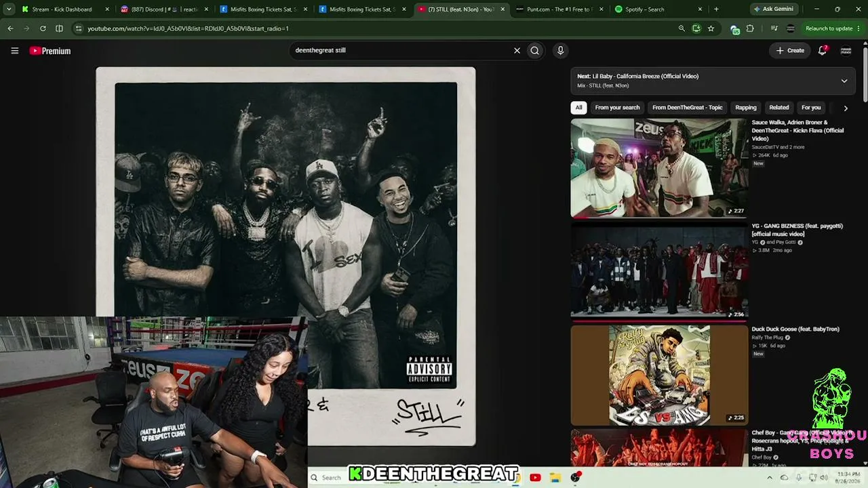Open the YouTube guide hamburger menu
Screen dimensions: 868x488
(14, 51)
